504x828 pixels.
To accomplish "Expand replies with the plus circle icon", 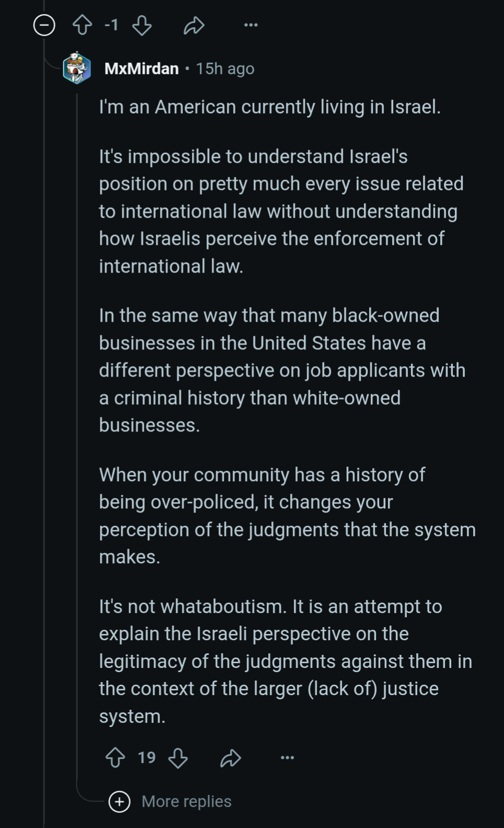I will pyautogui.click(x=119, y=801).
